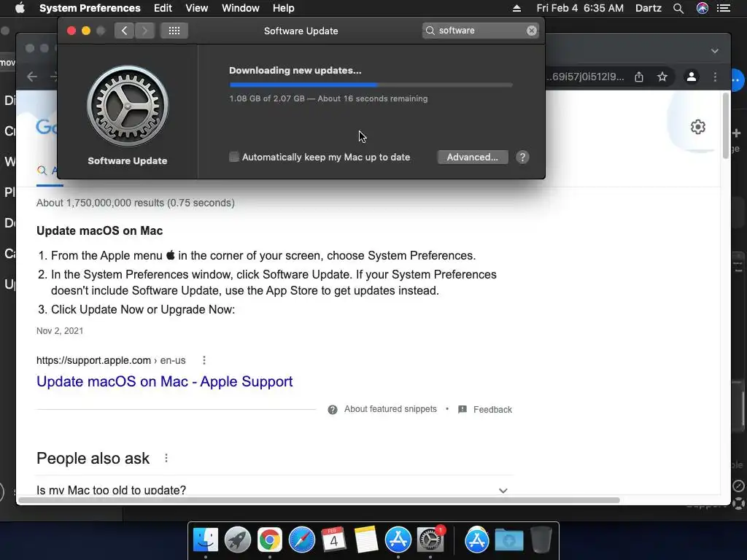Open Software Update help question mark
747x560 pixels.
(x=522, y=157)
